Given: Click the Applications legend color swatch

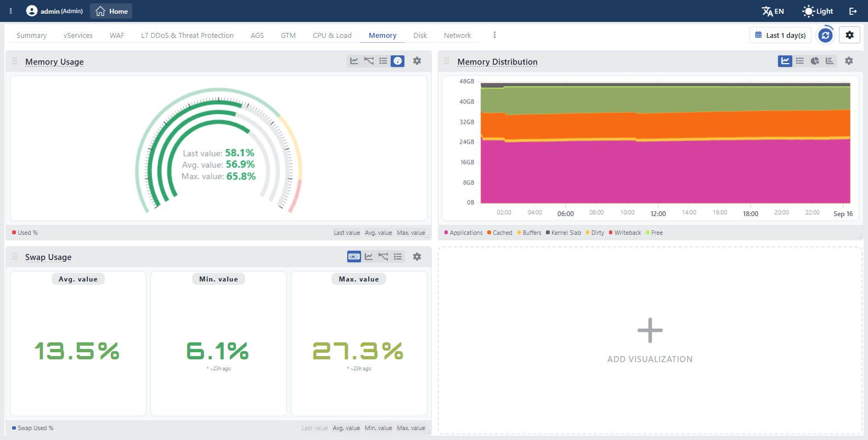Looking at the screenshot, I should (x=446, y=233).
